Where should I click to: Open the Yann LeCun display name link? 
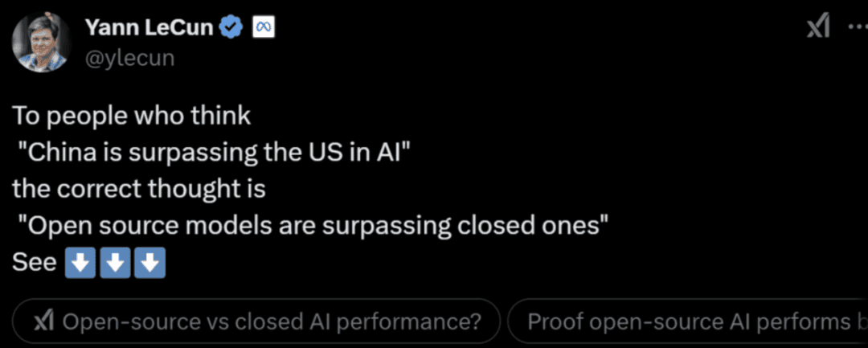point(149,27)
